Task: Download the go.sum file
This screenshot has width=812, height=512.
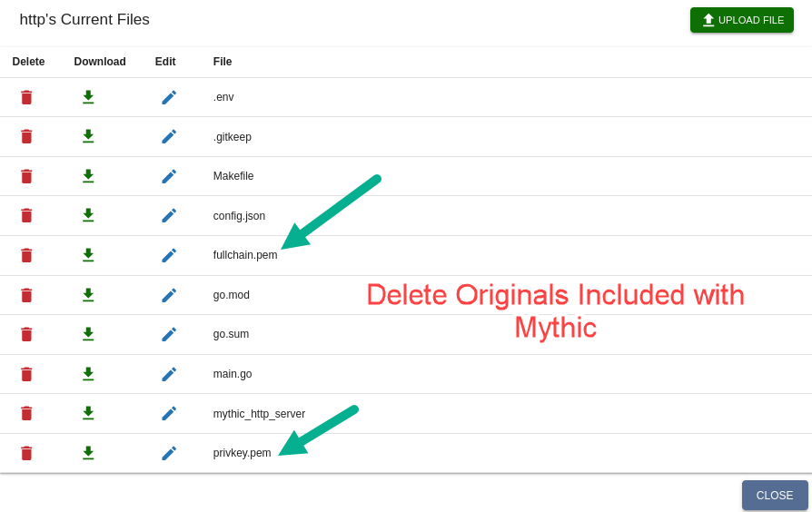Action: point(88,334)
